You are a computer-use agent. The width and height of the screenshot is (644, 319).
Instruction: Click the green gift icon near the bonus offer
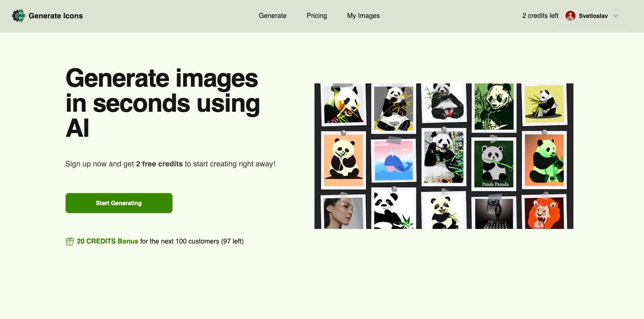(69, 241)
